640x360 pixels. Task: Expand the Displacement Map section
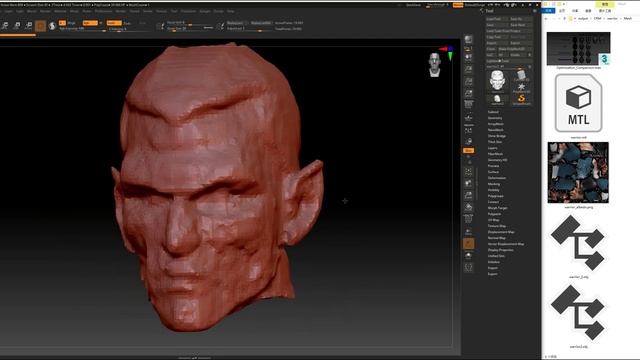(x=501, y=232)
